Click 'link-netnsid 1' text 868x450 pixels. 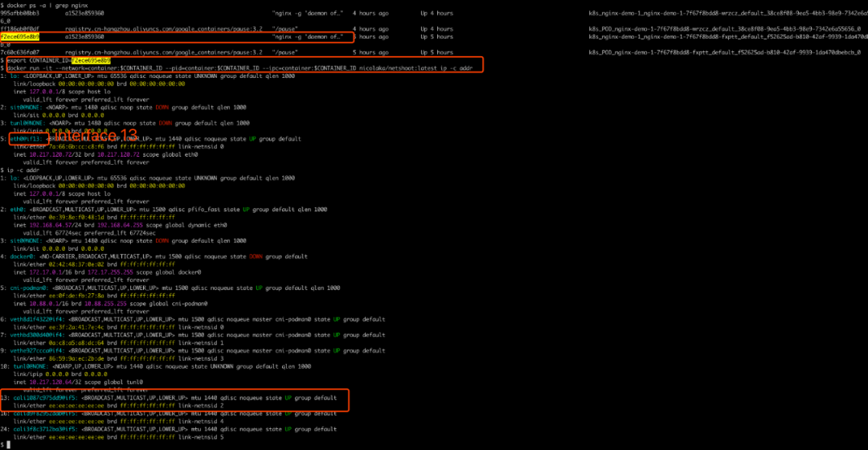(x=201, y=342)
